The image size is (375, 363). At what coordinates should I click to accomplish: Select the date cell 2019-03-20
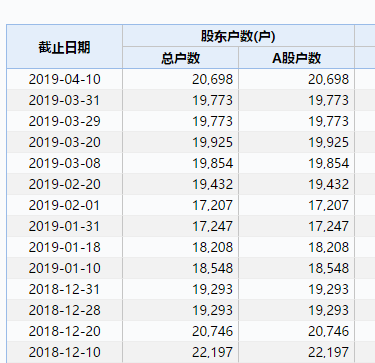[x=64, y=142]
